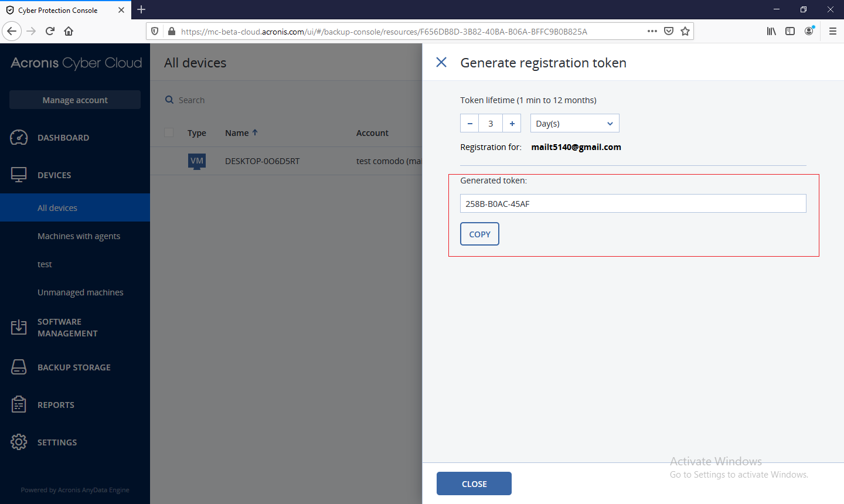Open the Devices monitor icon

point(19,175)
